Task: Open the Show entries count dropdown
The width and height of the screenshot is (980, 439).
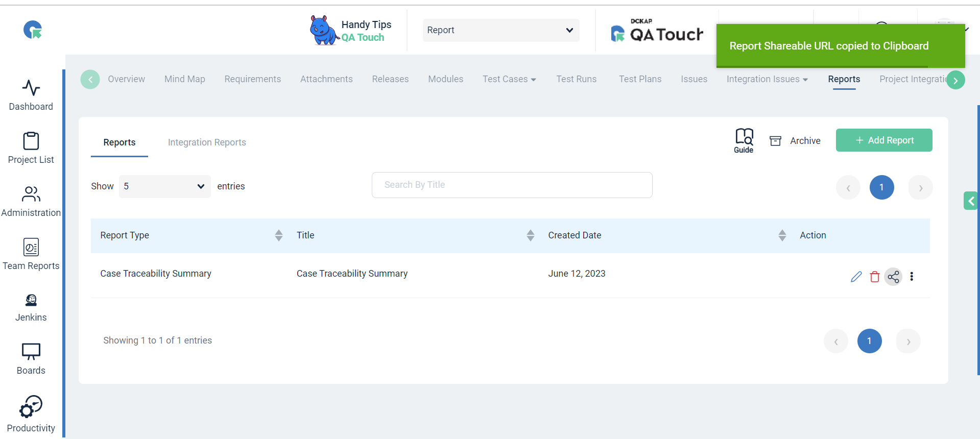Action: tap(165, 186)
